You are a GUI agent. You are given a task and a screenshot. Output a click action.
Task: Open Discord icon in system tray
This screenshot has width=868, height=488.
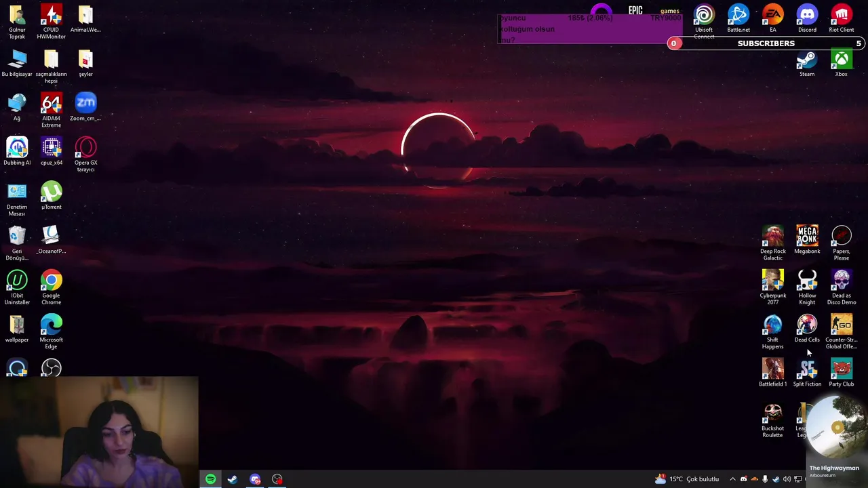[x=743, y=479]
